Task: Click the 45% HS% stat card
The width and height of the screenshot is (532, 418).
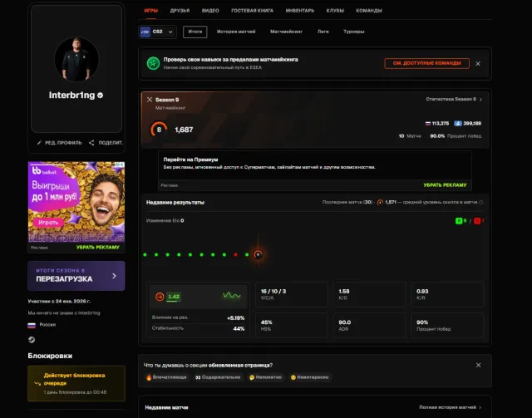Action: pos(292,326)
